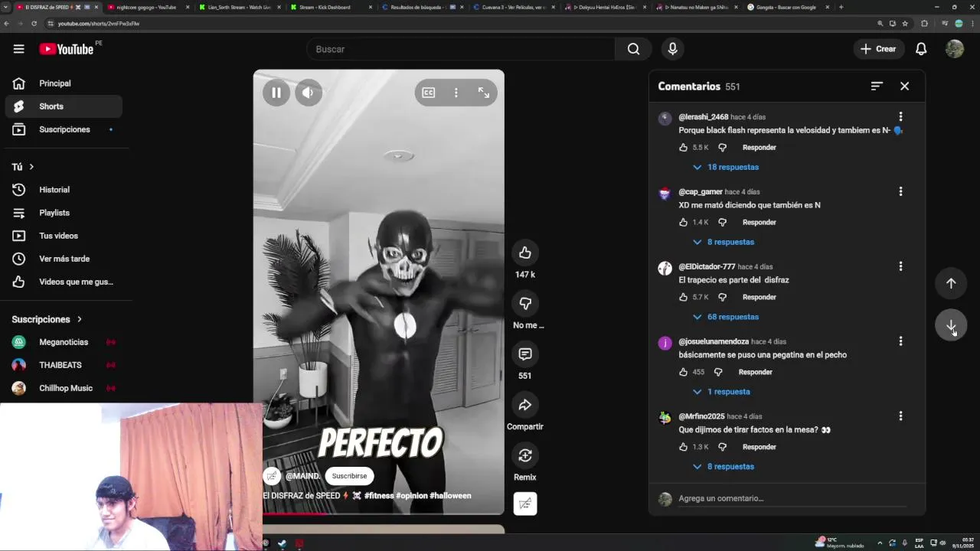This screenshot has width=980, height=551.
Task: Dislike @josuelunamendoza's comment
Action: tap(718, 372)
